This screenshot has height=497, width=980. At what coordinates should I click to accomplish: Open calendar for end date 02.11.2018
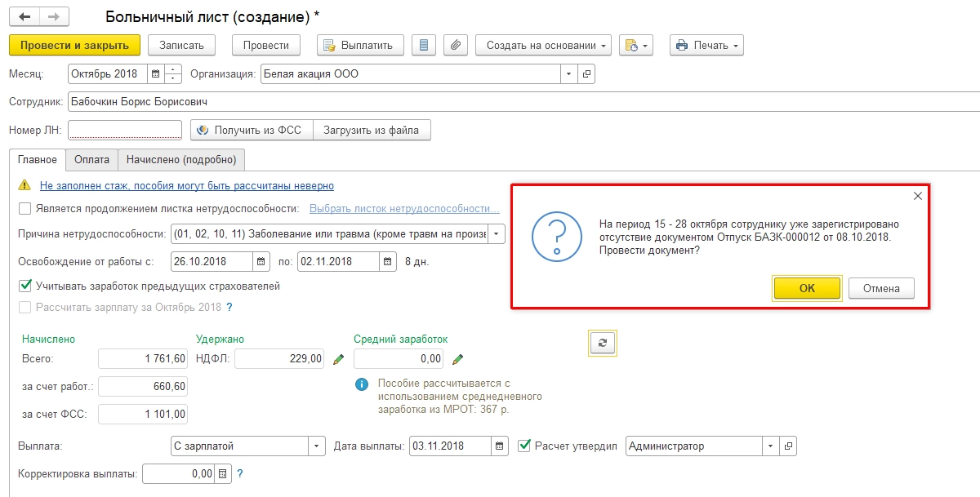[x=388, y=262]
